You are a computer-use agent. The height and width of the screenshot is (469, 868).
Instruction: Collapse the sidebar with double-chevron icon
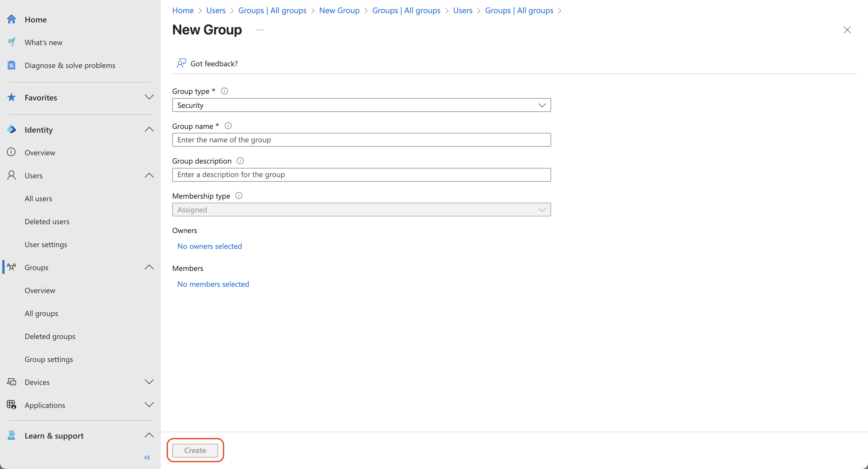(147, 457)
